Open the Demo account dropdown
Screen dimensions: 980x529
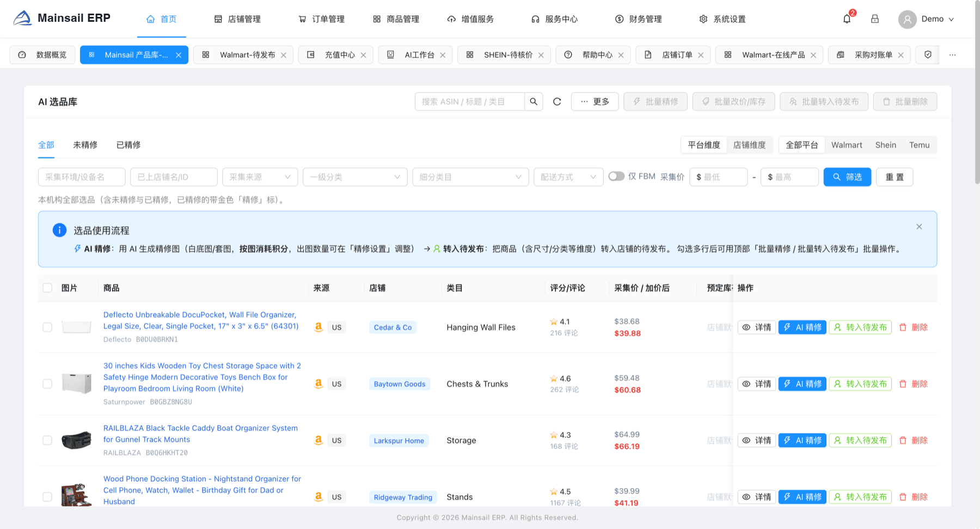coord(926,19)
